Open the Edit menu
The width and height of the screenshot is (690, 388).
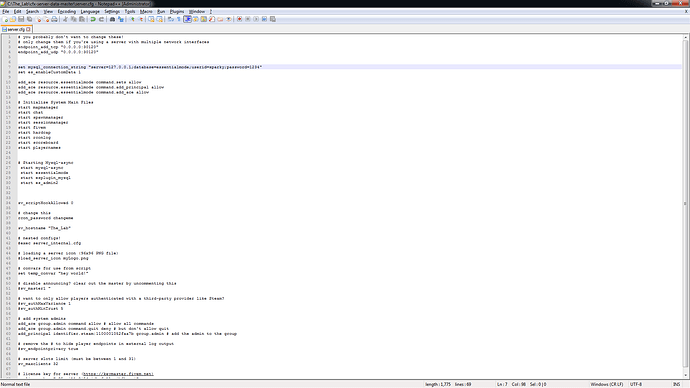point(18,11)
